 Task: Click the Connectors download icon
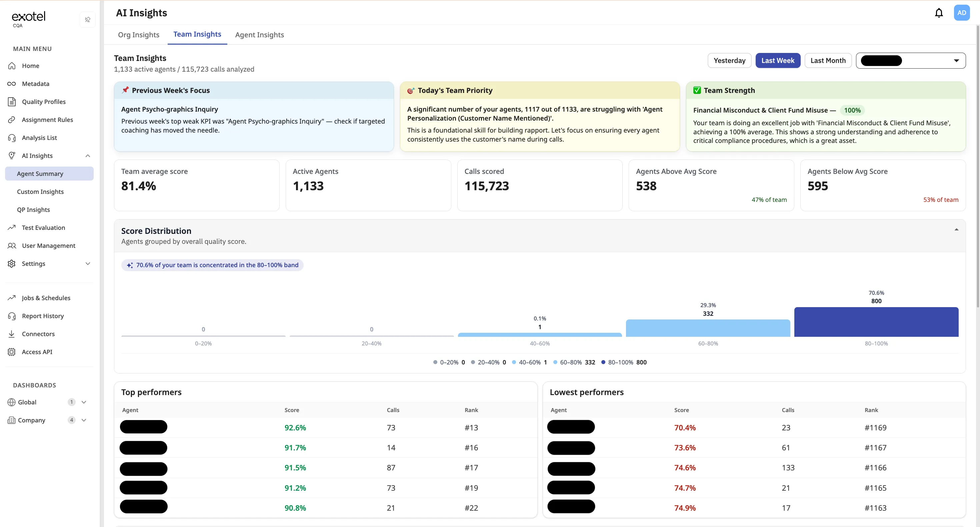click(12, 334)
